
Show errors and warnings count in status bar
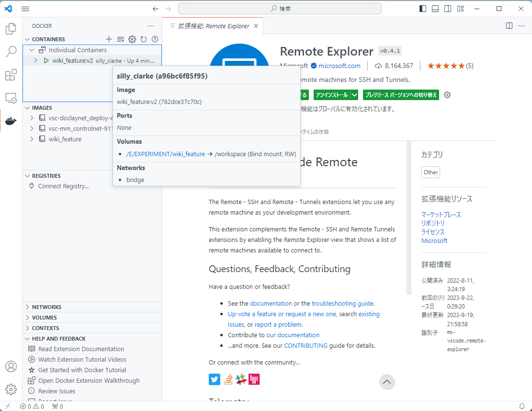(32, 406)
